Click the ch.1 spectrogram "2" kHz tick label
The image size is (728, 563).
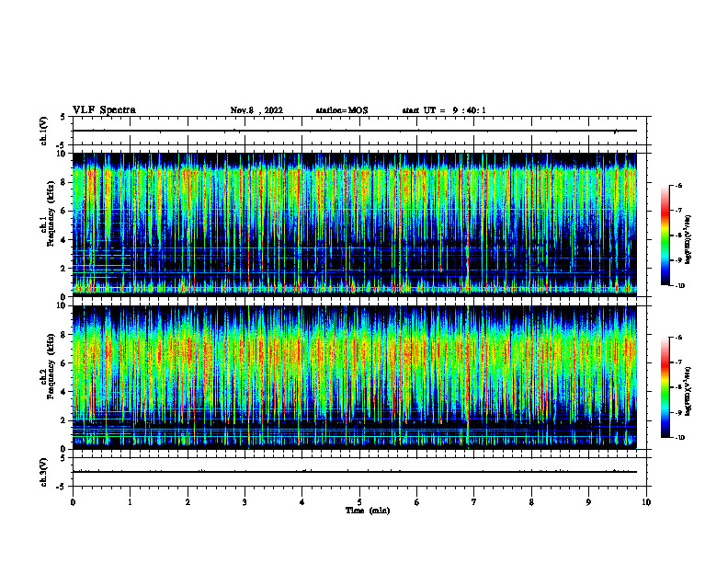(64, 269)
